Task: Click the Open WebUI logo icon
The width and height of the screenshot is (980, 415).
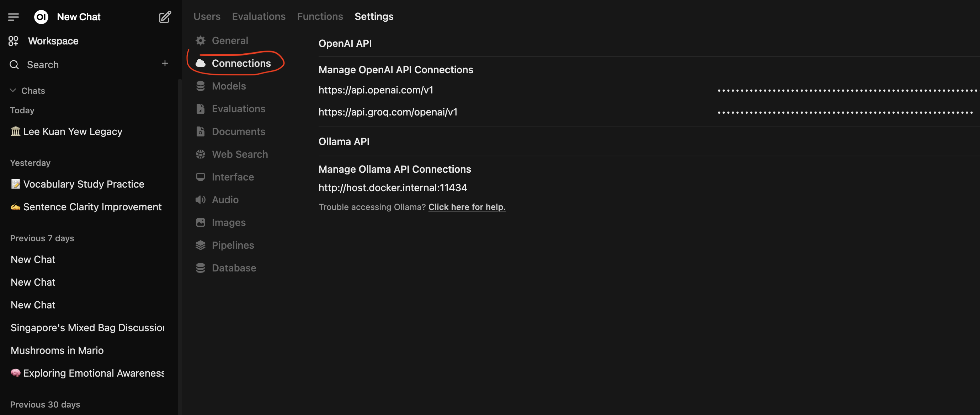Action: click(x=41, y=17)
